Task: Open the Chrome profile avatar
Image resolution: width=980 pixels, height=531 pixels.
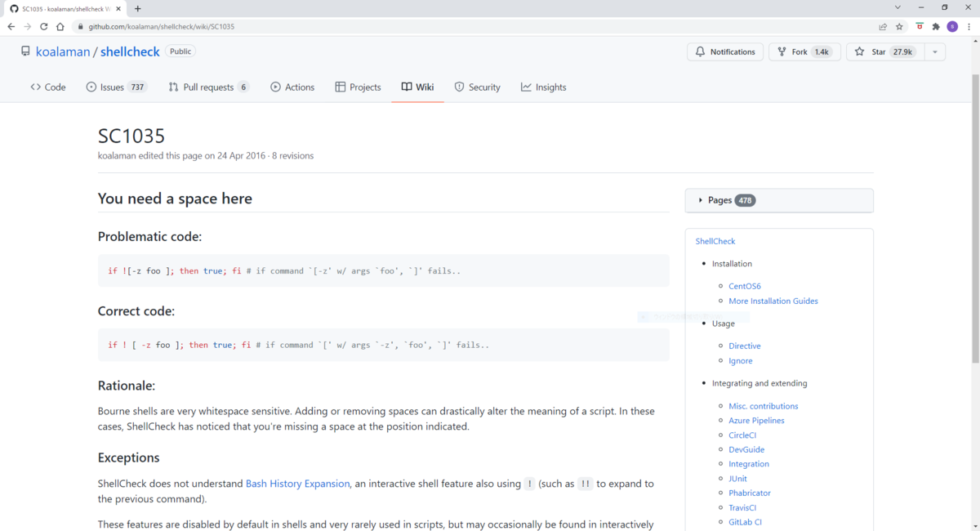Action: [952, 26]
